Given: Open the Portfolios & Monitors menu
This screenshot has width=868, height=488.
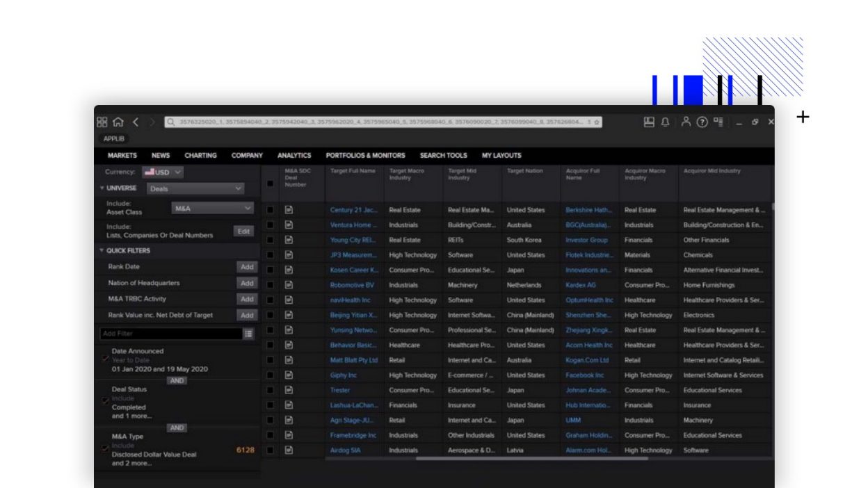Looking at the screenshot, I should coord(365,156).
